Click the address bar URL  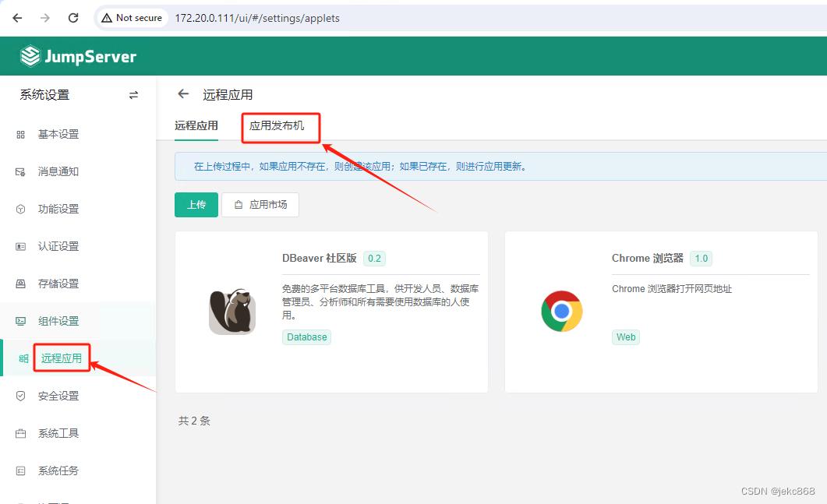(x=257, y=18)
